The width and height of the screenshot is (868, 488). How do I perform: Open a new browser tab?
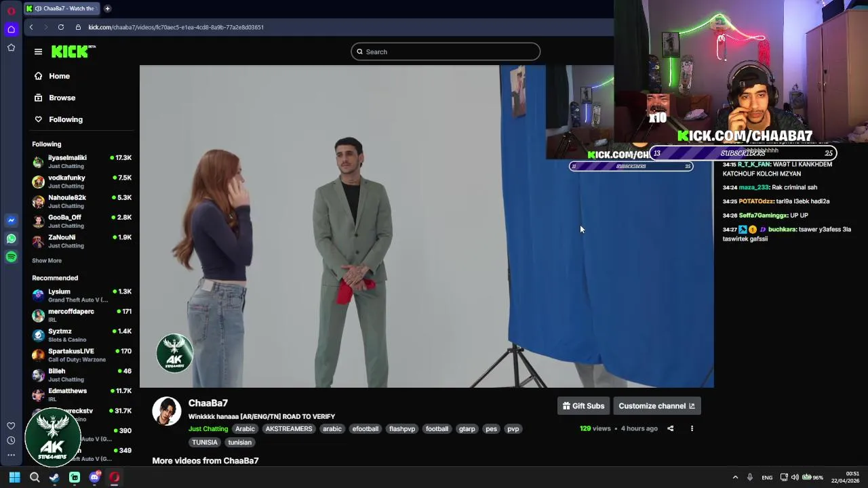pyautogui.click(x=107, y=9)
